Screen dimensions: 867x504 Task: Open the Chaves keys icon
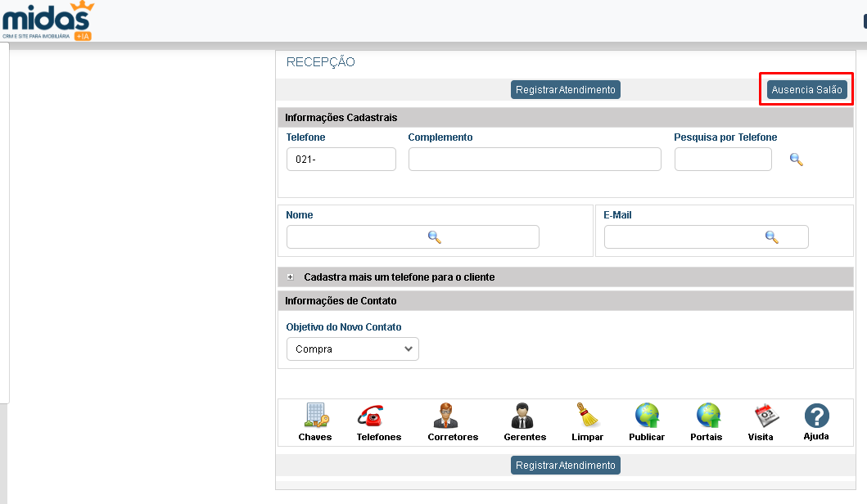click(x=315, y=416)
